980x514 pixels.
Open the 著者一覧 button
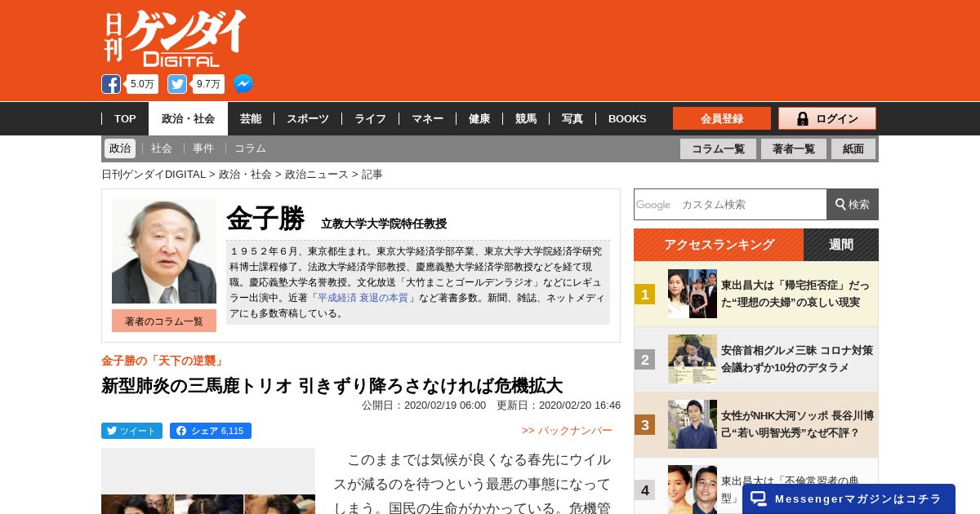coord(794,149)
